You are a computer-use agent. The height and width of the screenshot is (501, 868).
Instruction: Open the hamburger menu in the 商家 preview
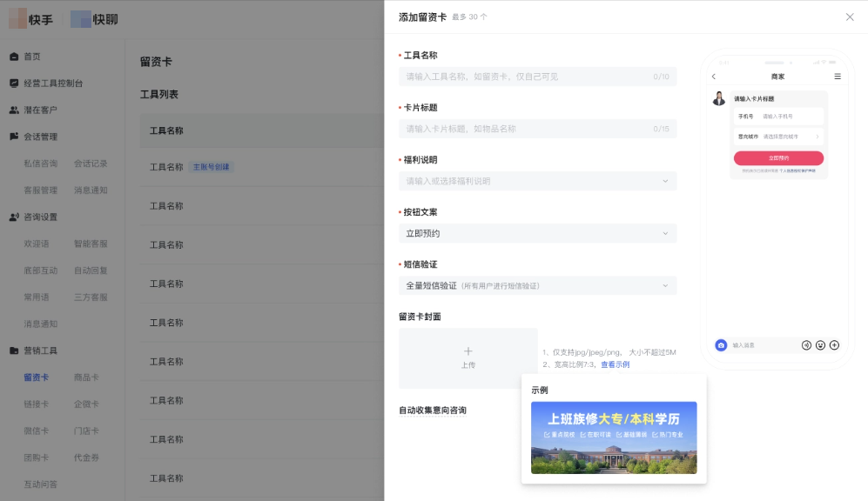(837, 76)
